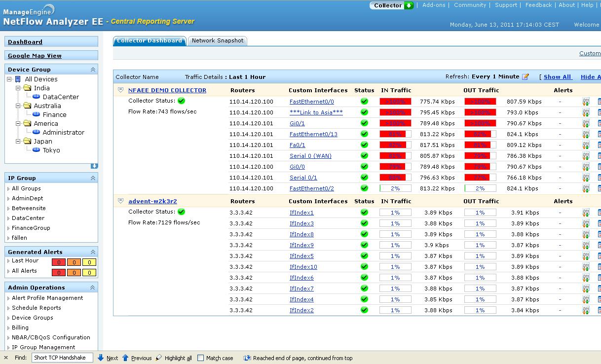Click the Previous arrow in the find bar
This screenshot has width=601, height=364.
click(137, 358)
